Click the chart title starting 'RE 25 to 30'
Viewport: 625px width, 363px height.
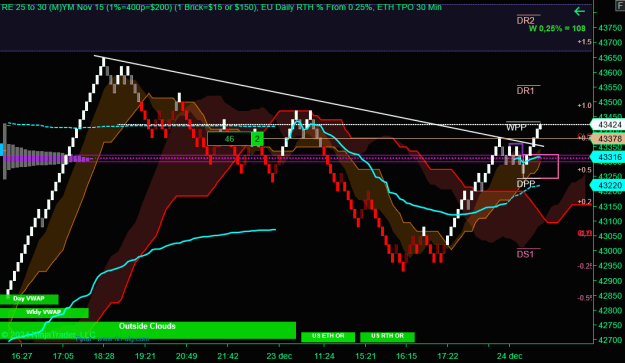tap(221, 7)
